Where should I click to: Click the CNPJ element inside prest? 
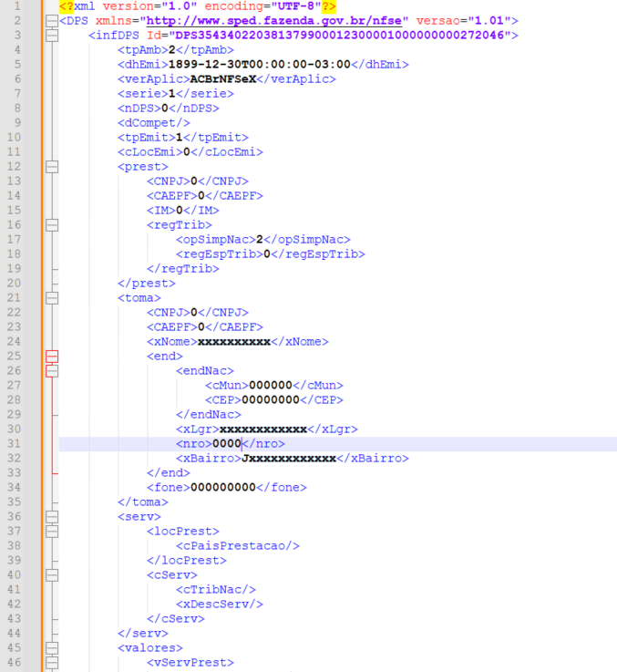(198, 181)
